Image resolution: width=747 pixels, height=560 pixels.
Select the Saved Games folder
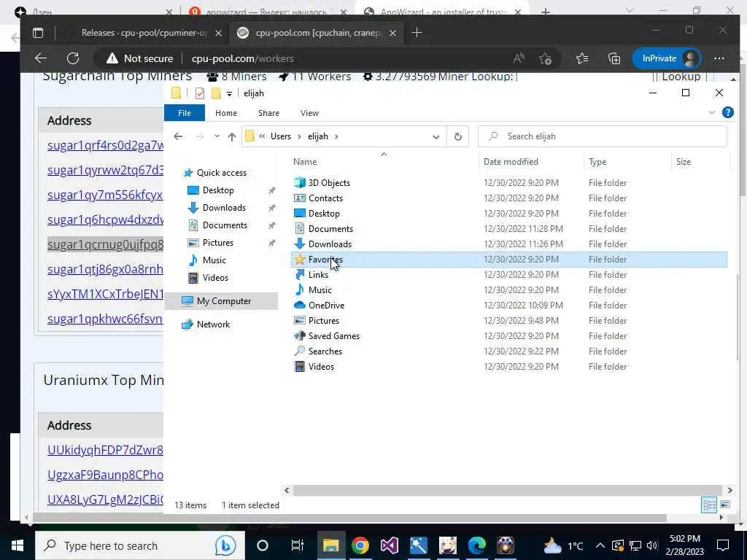coord(333,335)
